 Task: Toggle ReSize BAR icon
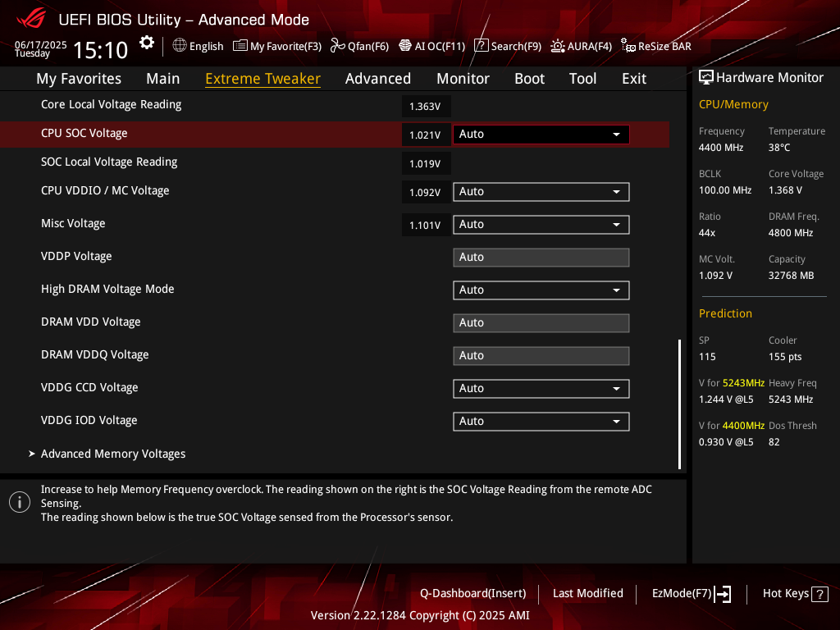click(628, 46)
